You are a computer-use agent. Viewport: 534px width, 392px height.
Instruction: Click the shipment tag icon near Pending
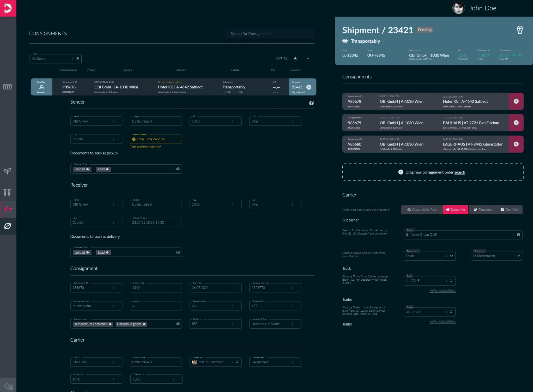click(x=520, y=30)
